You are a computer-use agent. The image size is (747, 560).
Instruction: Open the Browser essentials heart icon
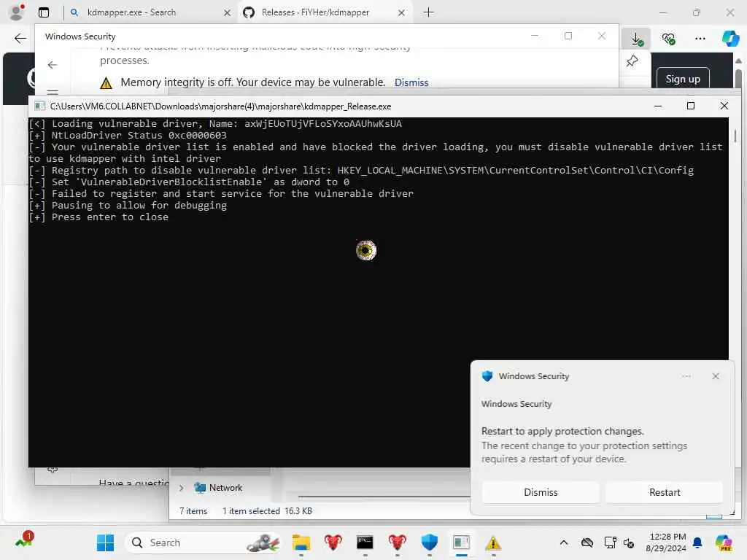point(668,39)
